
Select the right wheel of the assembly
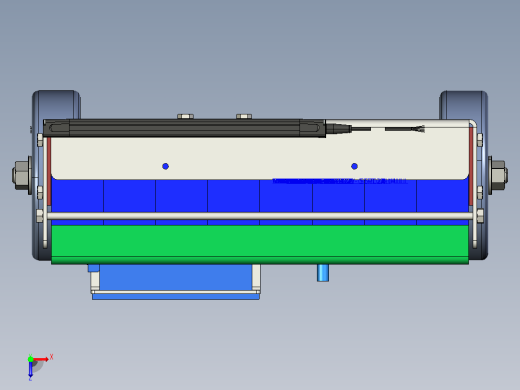click(x=463, y=105)
